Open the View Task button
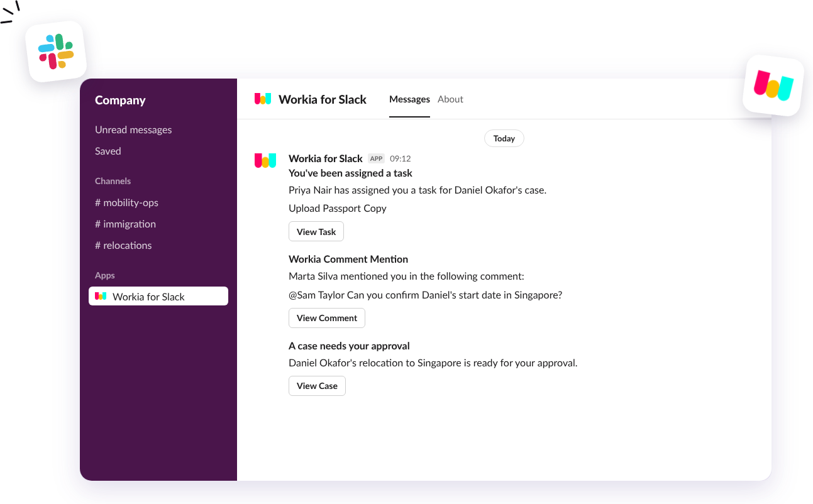 [316, 231]
